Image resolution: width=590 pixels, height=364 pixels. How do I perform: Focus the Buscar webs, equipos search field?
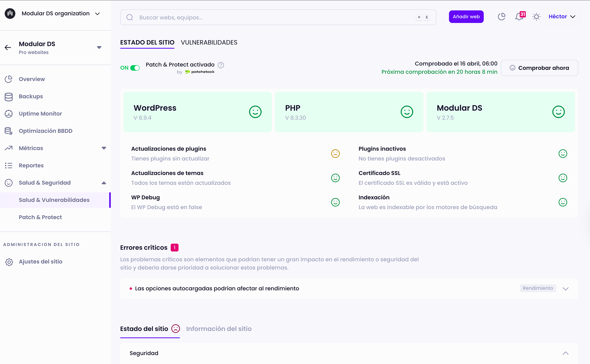coord(278,17)
